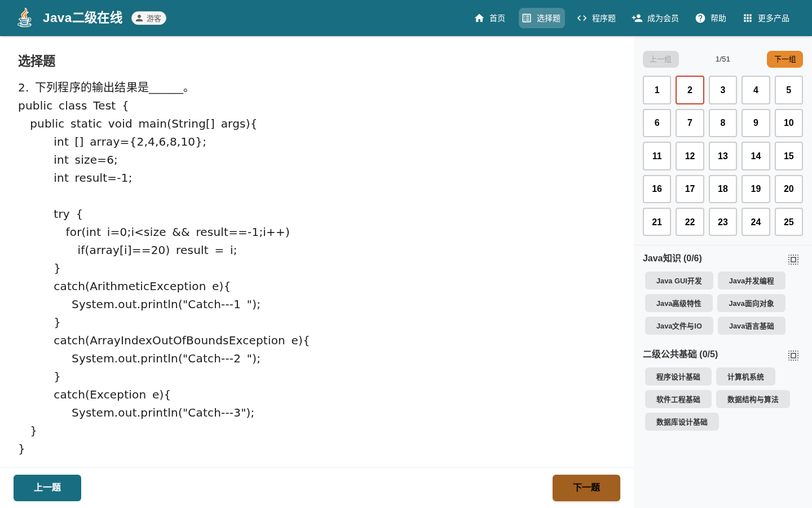Jump to question 1
The height and width of the screenshot is (508, 812).
coord(657,90)
